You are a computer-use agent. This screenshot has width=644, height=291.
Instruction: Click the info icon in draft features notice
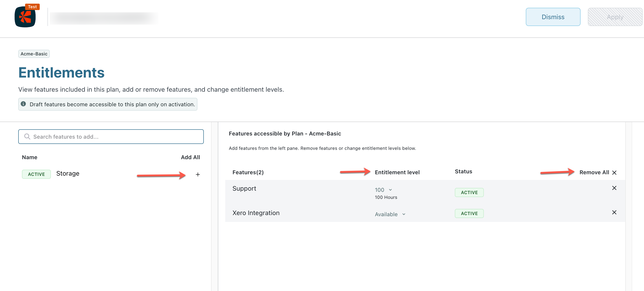23,104
